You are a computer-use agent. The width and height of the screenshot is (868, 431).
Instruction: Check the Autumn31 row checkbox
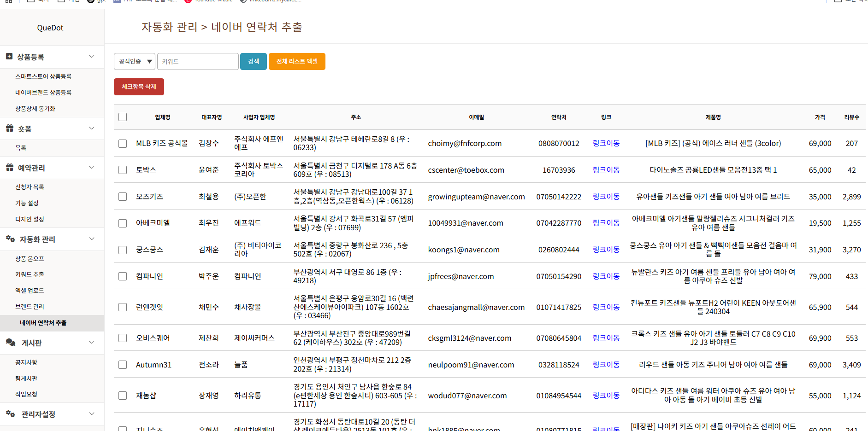pos(123,365)
